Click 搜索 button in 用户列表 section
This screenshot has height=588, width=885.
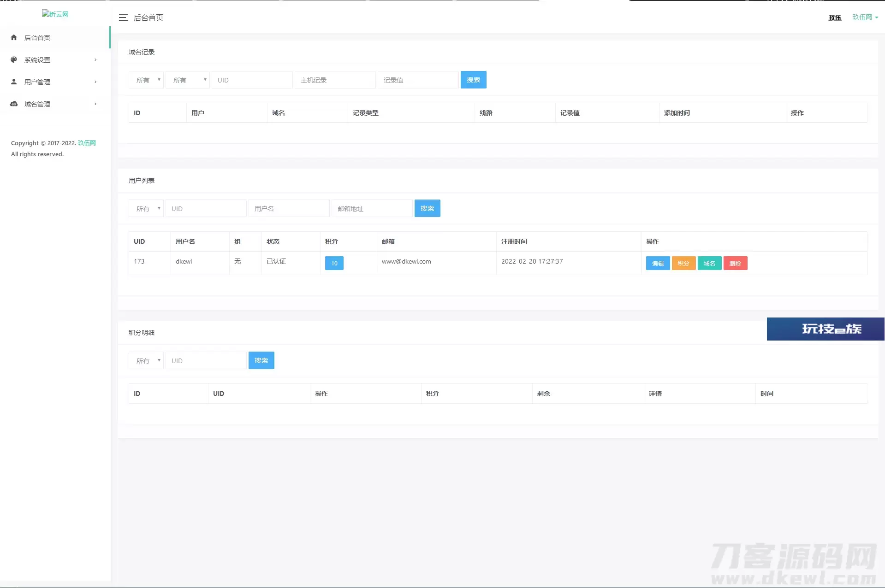pyautogui.click(x=427, y=208)
